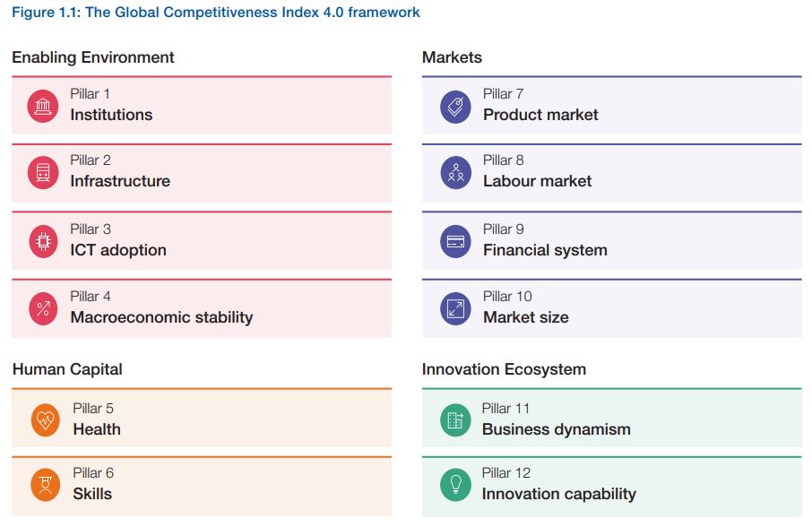The width and height of the screenshot is (812, 527).
Task: Select the Innovation Ecosystem heading
Action: click(504, 369)
